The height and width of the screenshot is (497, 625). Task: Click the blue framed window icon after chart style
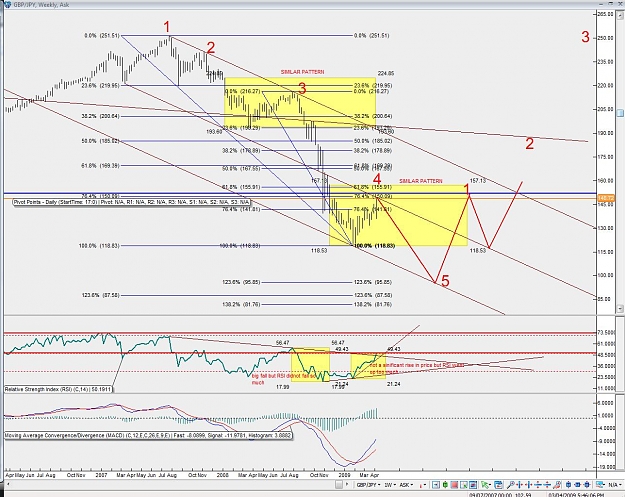point(436,485)
